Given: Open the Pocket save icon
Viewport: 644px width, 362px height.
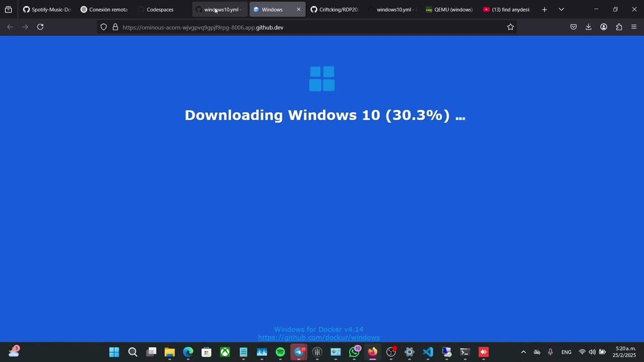Looking at the screenshot, I should coord(574,27).
